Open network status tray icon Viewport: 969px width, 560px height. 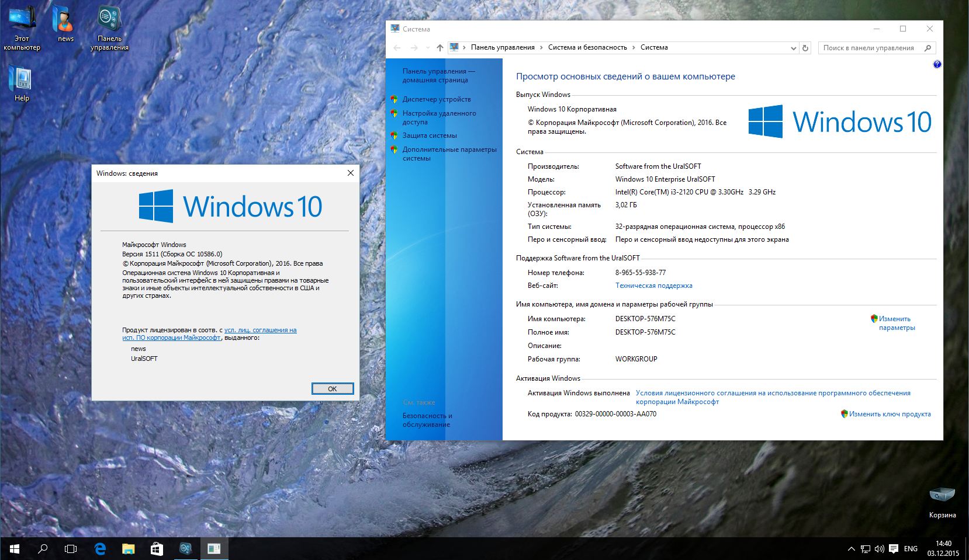(x=866, y=549)
